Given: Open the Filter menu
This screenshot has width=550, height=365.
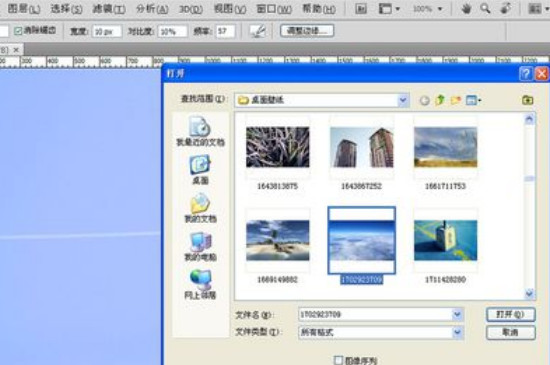Looking at the screenshot, I should point(109,8).
